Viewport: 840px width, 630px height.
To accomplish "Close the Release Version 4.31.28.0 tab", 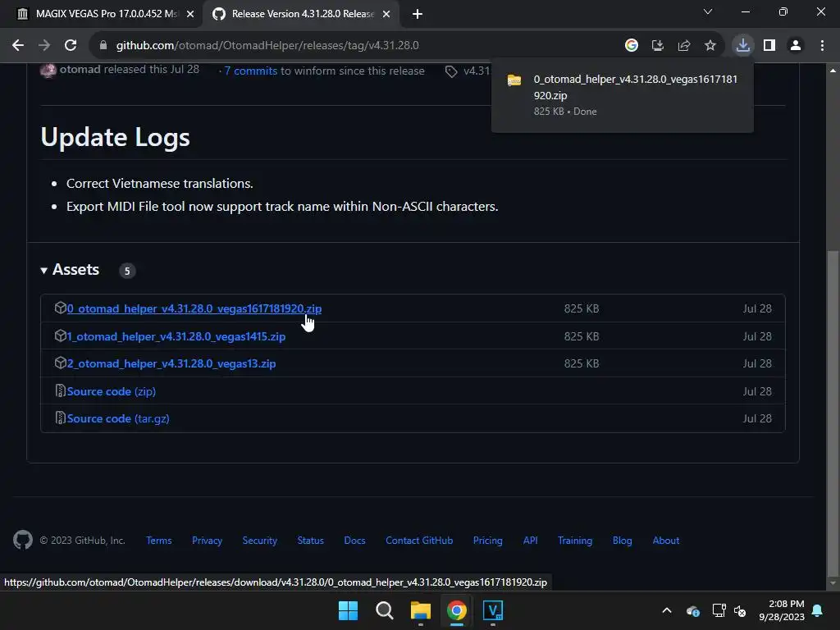I will click(x=386, y=14).
